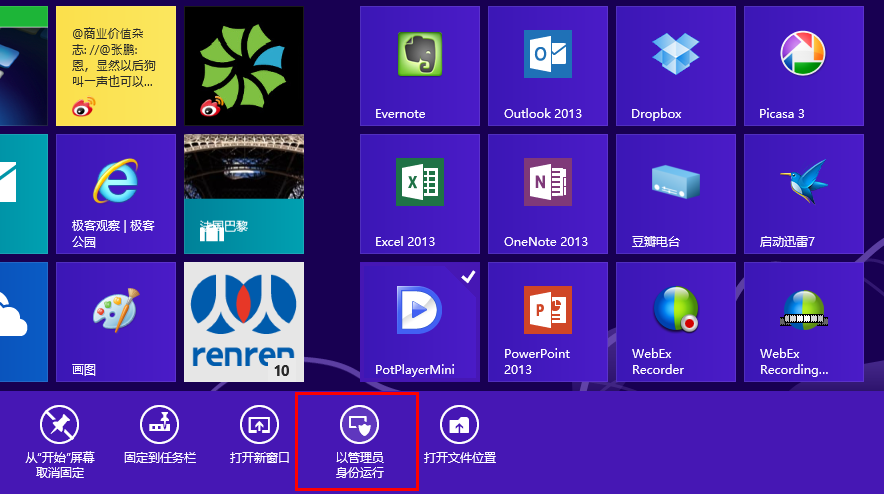Open the renren tile
The width and height of the screenshot is (884, 494).
pyautogui.click(x=244, y=322)
